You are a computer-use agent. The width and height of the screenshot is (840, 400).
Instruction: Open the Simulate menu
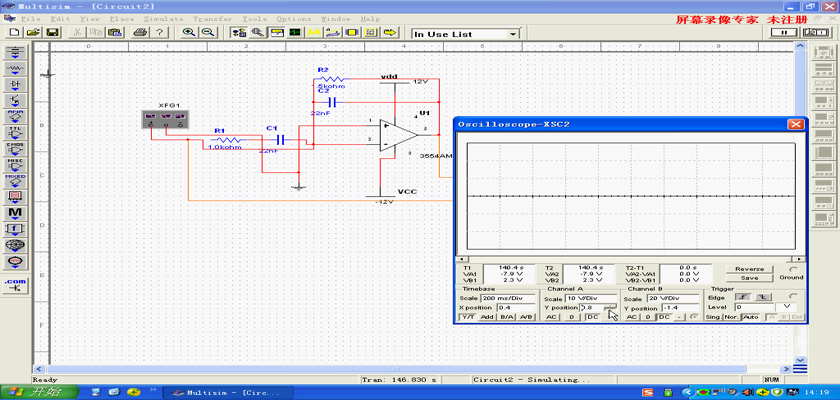[163, 19]
